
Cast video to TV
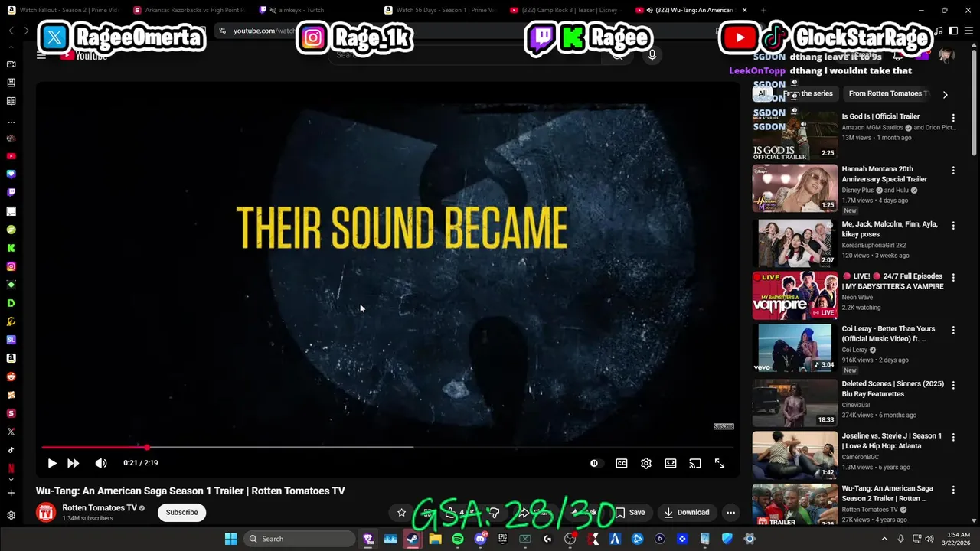(695, 463)
